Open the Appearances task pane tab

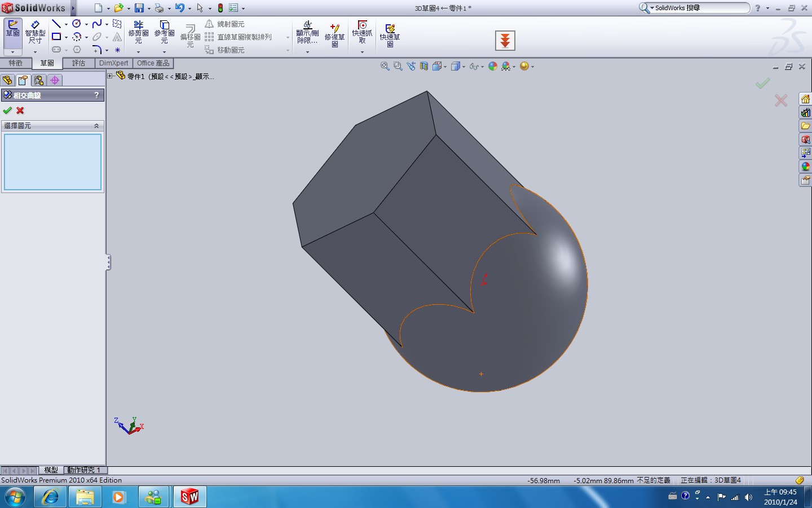805,167
